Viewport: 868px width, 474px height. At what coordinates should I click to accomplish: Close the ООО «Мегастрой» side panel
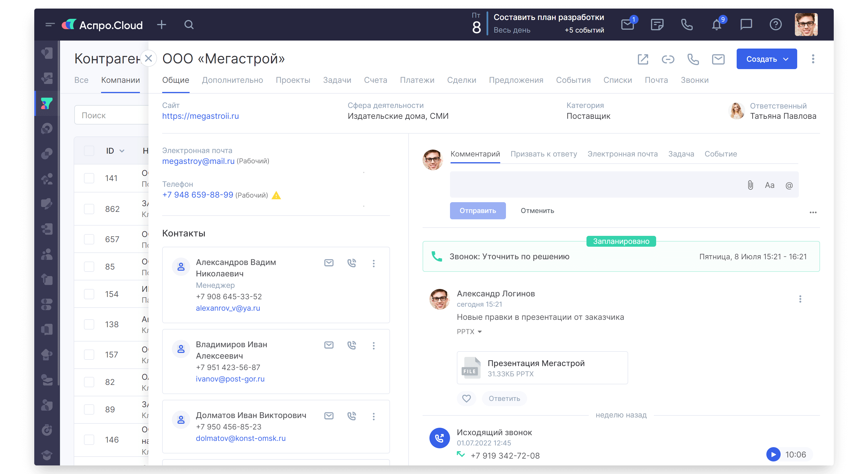(148, 59)
